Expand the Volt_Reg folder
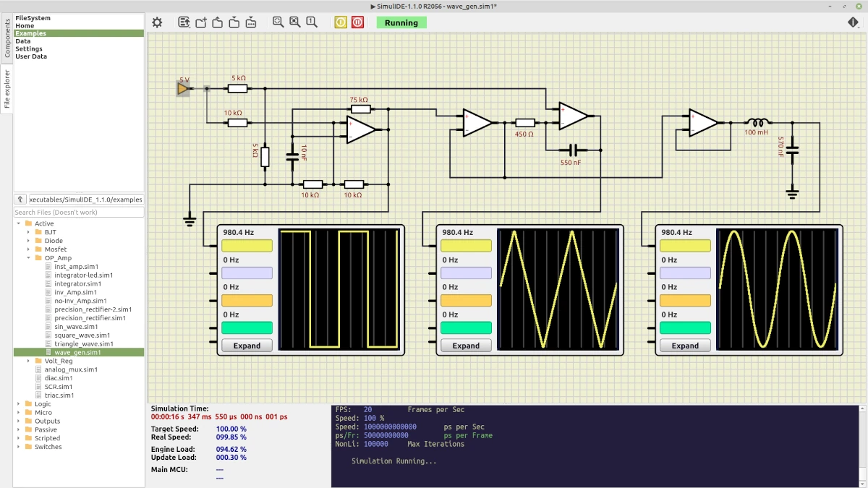Viewport: 868px width, 488px height. tap(29, 361)
